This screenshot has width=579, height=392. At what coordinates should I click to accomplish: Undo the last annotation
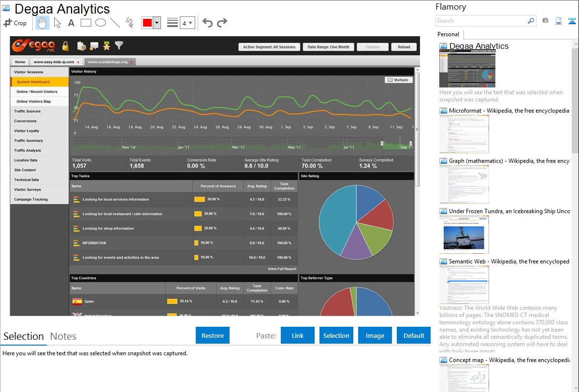[x=207, y=23]
